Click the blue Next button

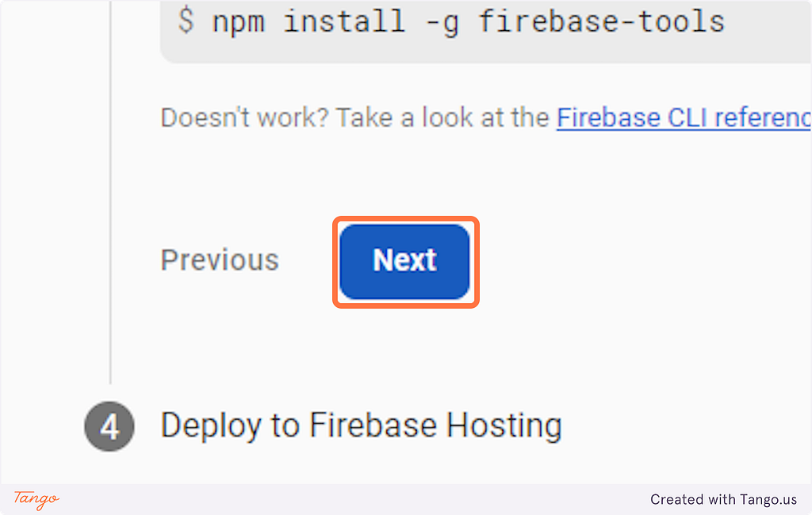pyautogui.click(x=404, y=261)
